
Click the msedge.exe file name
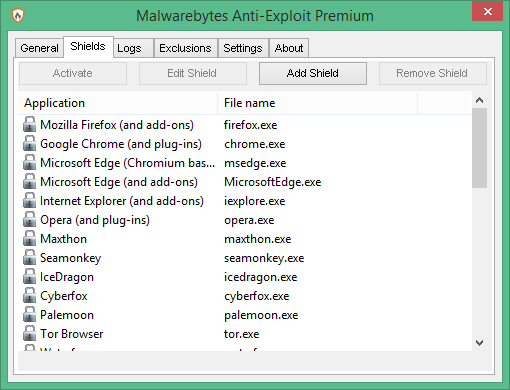(255, 163)
